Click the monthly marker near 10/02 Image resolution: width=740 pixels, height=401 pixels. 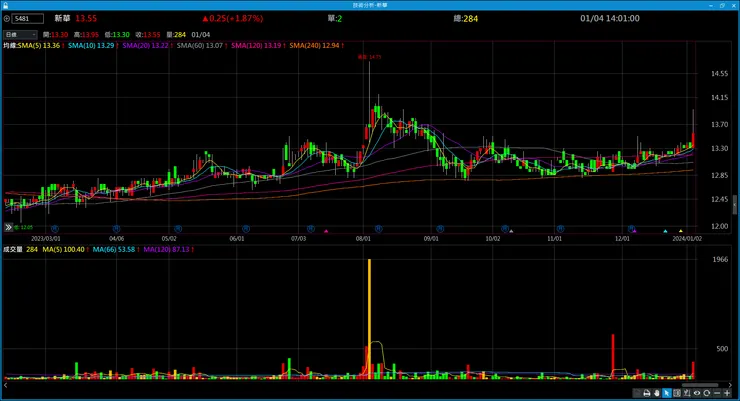click(505, 229)
